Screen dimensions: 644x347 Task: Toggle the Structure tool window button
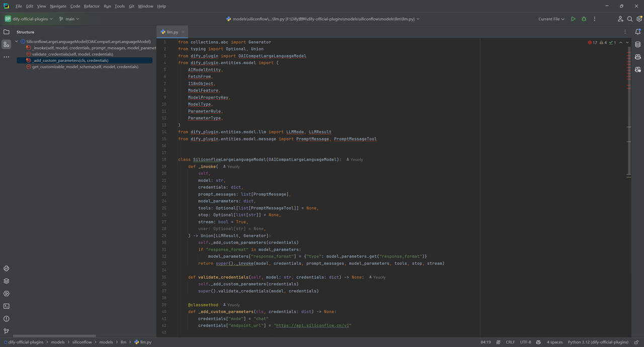pos(7,44)
